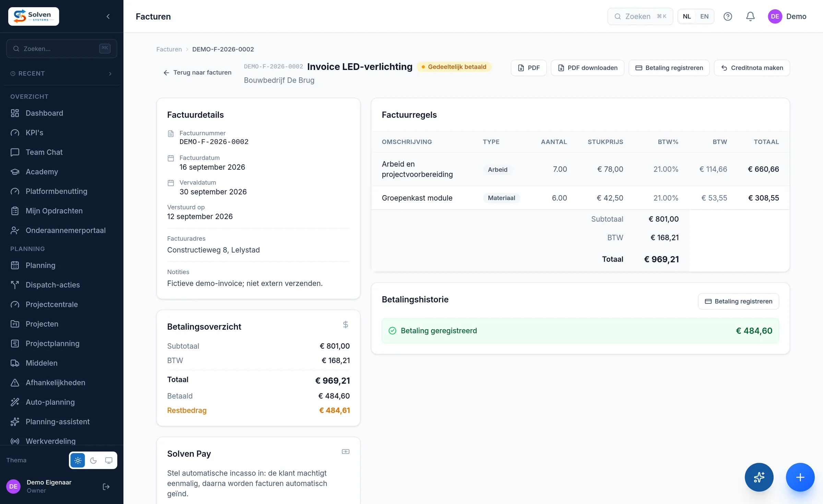Screen dimensions: 823x504
Task: Log out using the sidebar exit icon
Action: (106, 487)
